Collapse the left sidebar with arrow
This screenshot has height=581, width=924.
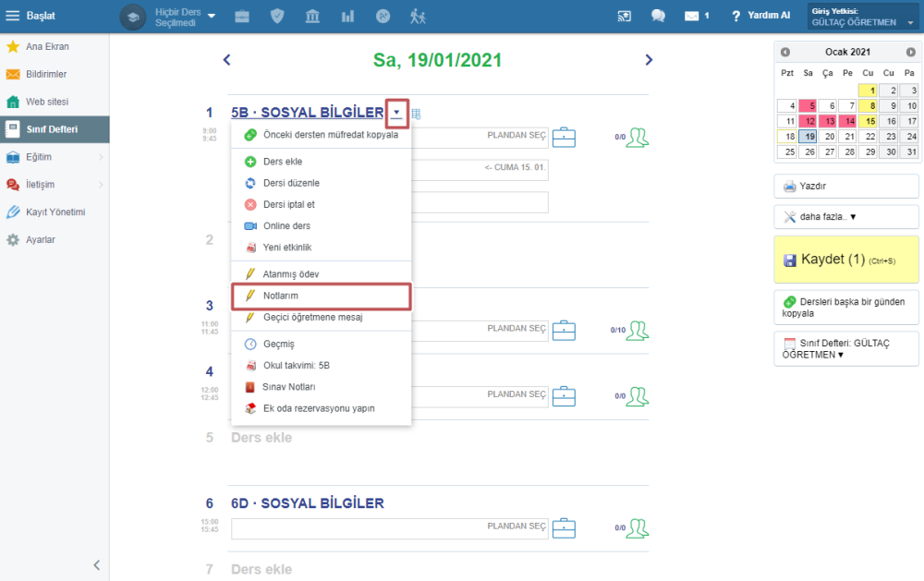click(x=97, y=565)
